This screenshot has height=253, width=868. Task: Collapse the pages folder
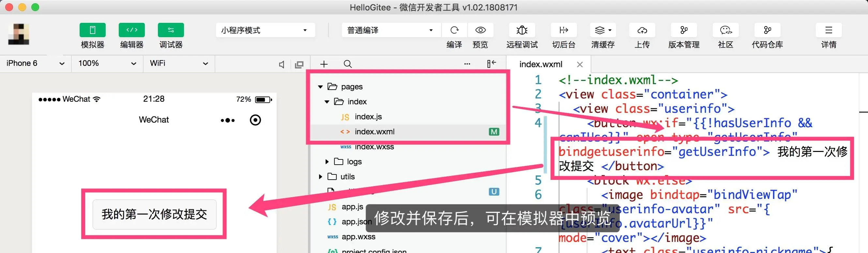click(320, 87)
